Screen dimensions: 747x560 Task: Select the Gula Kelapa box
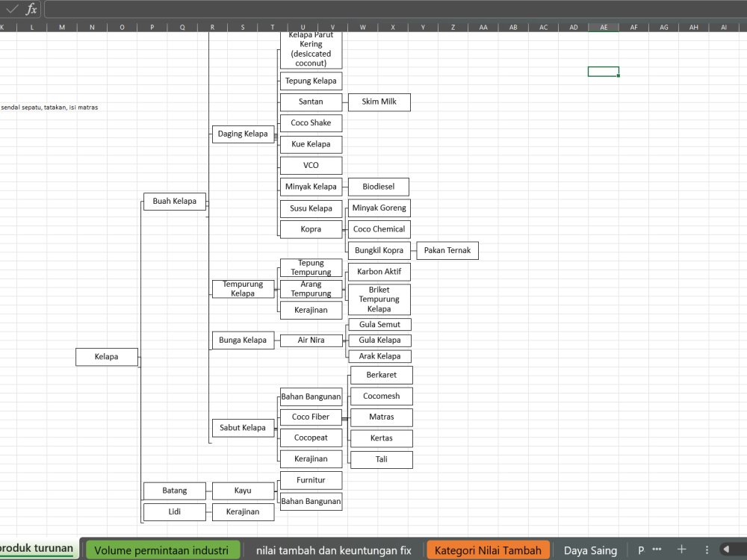(x=379, y=340)
